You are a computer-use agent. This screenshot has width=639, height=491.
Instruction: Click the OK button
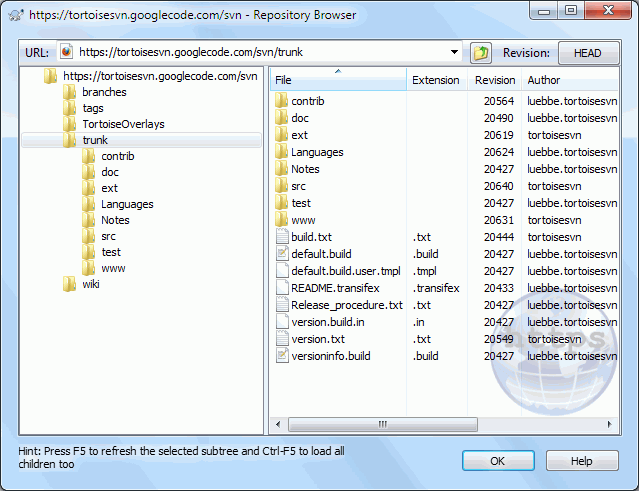[x=498, y=461]
